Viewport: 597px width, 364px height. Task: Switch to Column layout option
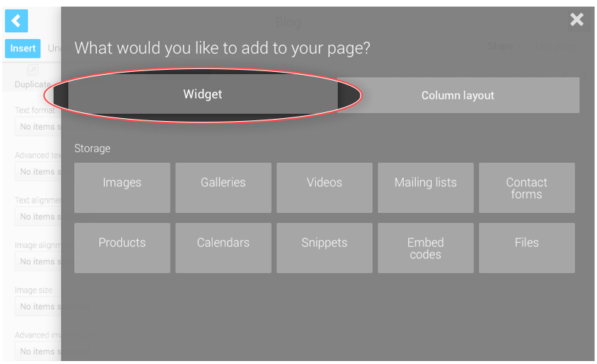457,95
